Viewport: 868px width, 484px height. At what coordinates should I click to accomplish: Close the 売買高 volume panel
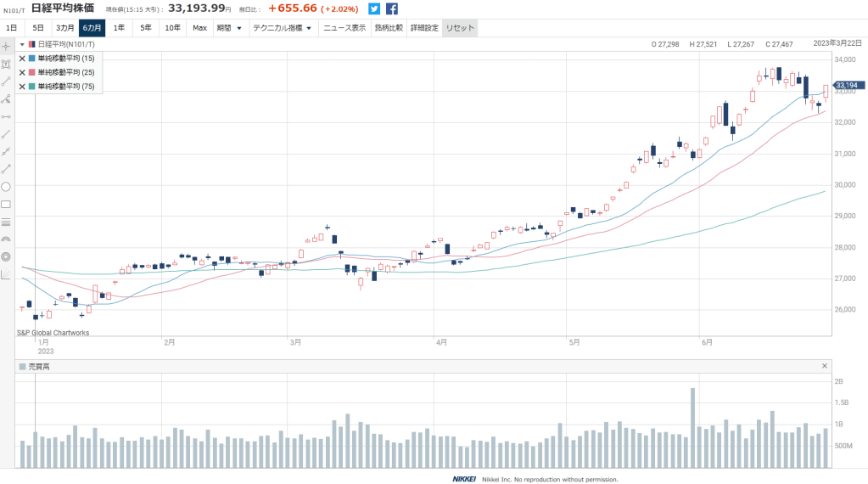[x=824, y=366]
